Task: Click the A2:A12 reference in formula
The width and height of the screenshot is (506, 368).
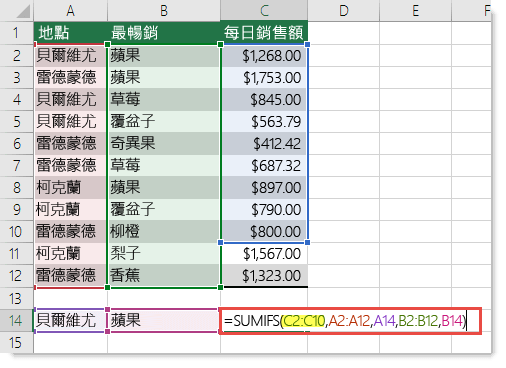Action: [349, 321]
